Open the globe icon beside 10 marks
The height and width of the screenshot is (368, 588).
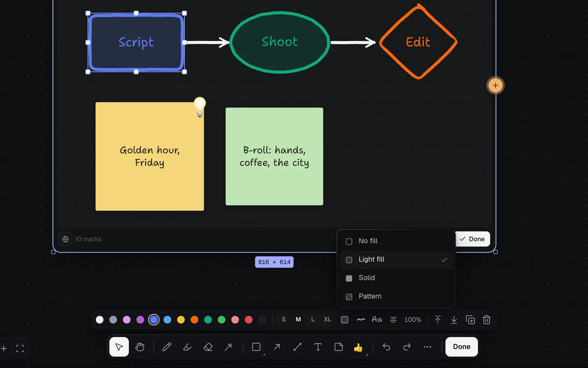point(65,239)
